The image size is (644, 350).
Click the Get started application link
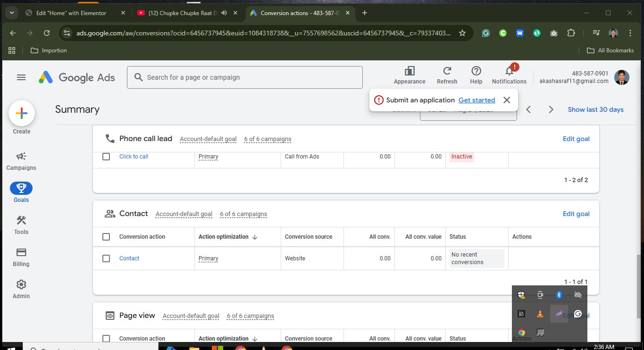click(477, 100)
